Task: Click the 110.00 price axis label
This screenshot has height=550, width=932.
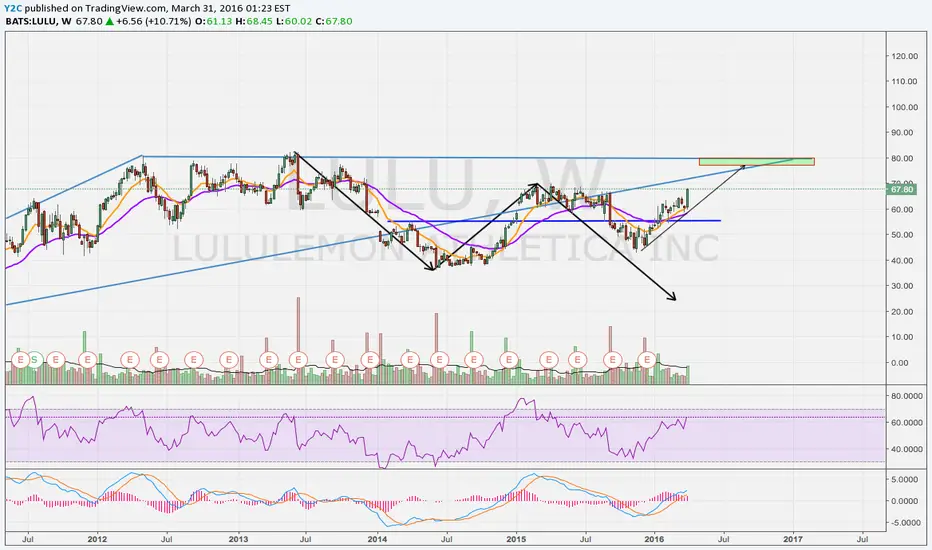Action: coord(904,81)
